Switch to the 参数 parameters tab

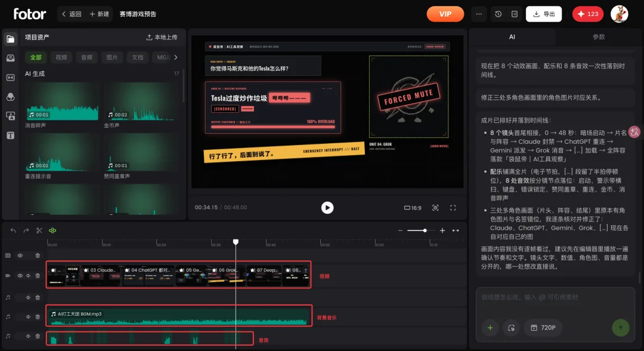pos(599,37)
